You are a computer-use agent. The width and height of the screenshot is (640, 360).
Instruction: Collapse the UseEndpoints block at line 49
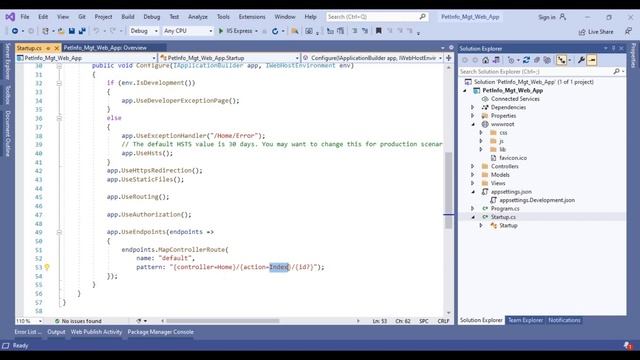click(59, 232)
